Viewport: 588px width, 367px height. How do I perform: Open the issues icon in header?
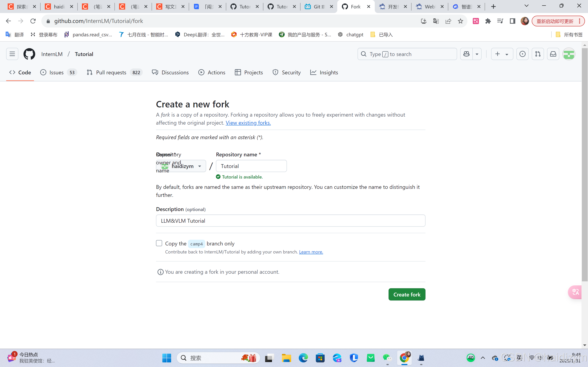click(x=522, y=54)
